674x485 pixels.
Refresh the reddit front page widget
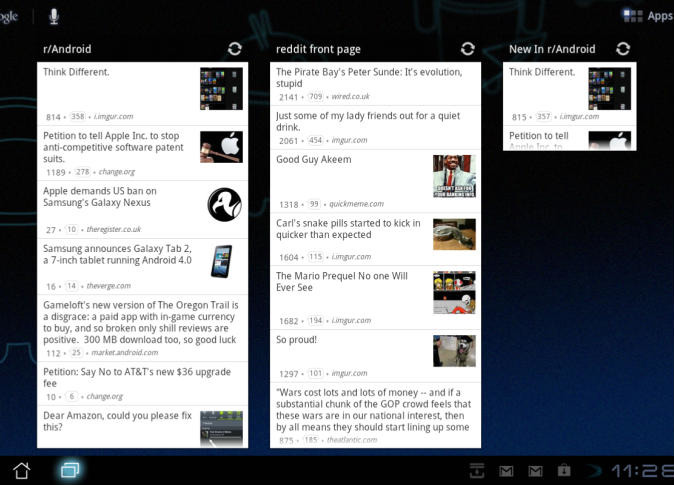coord(467,48)
